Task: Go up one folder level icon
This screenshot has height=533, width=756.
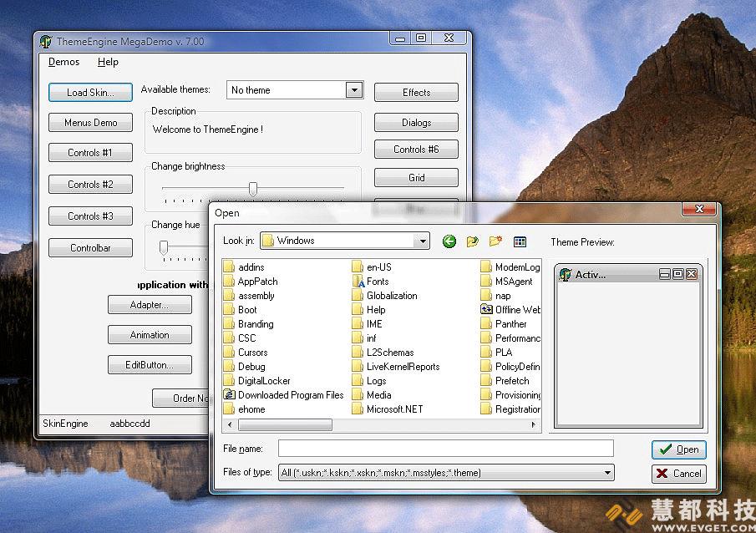Action: coord(473,241)
